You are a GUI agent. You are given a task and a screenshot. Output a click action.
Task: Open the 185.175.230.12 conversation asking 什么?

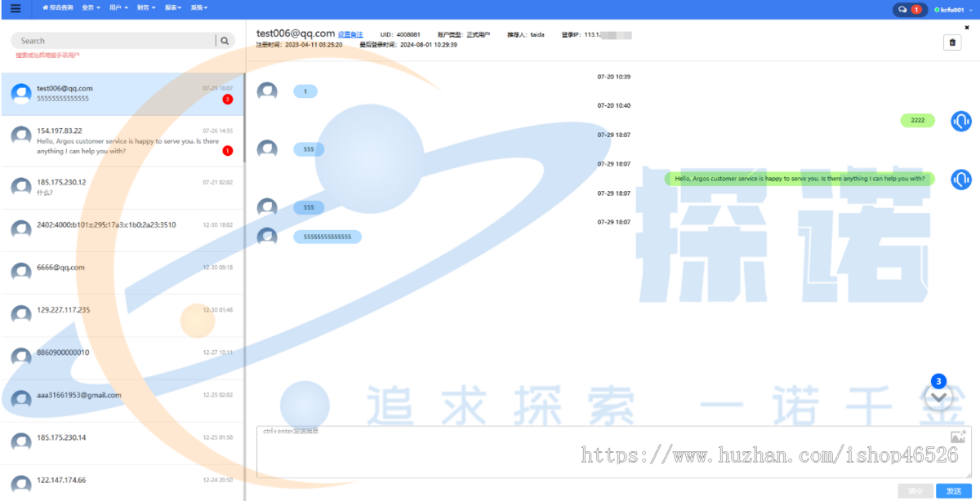tap(122, 188)
